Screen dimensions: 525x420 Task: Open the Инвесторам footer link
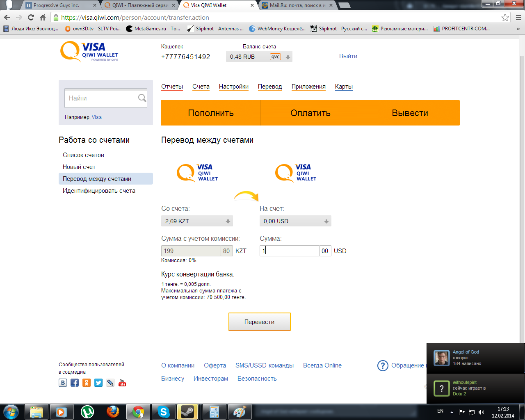click(211, 379)
